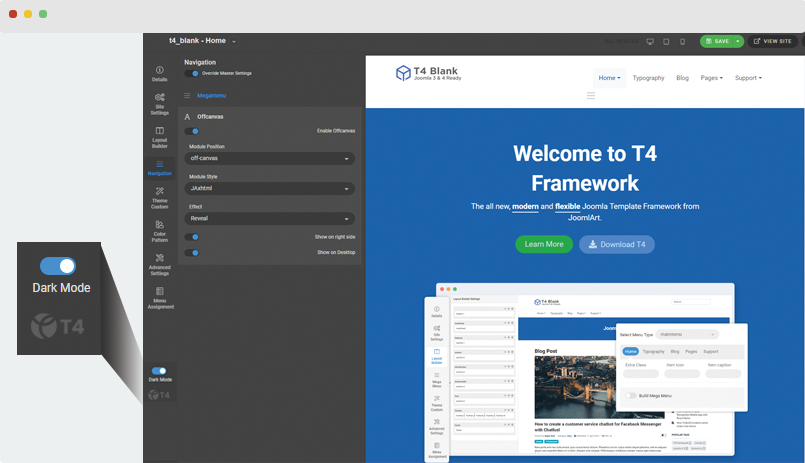Open the Module Style JAxhtml dropdown

pyautogui.click(x=270, y=188)
